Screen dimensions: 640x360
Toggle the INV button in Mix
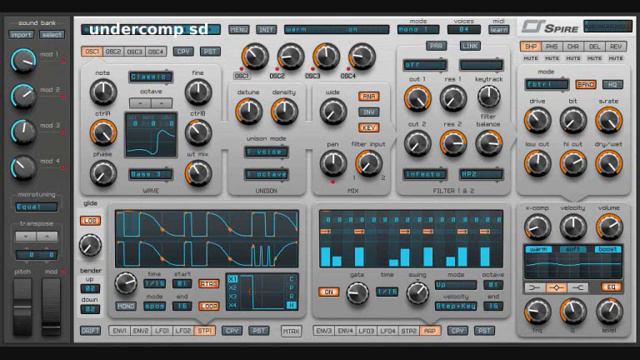pos(369,112)
